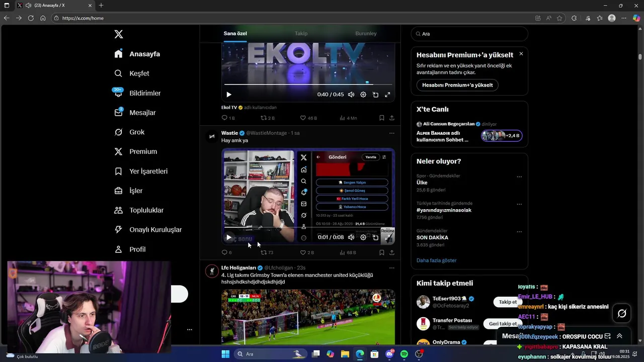This screenshot has width=644, height=362.
Task: Seek the Ekol TV video progress bar
Action: coord(308,84)
